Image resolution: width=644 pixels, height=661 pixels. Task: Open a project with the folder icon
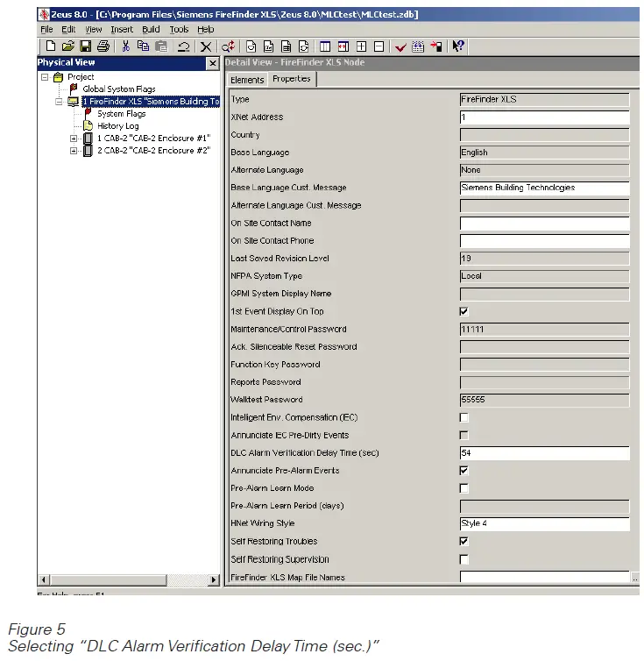67,46
